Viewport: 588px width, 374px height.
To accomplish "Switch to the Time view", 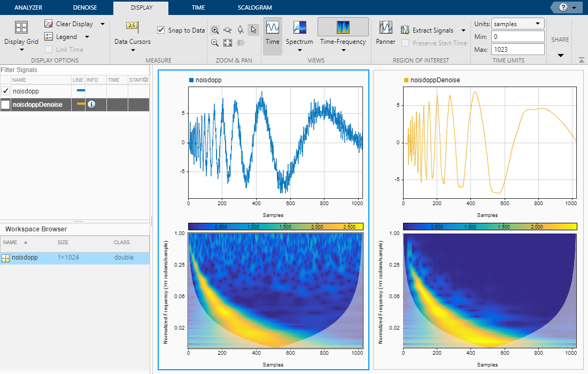I will point(272,33).
